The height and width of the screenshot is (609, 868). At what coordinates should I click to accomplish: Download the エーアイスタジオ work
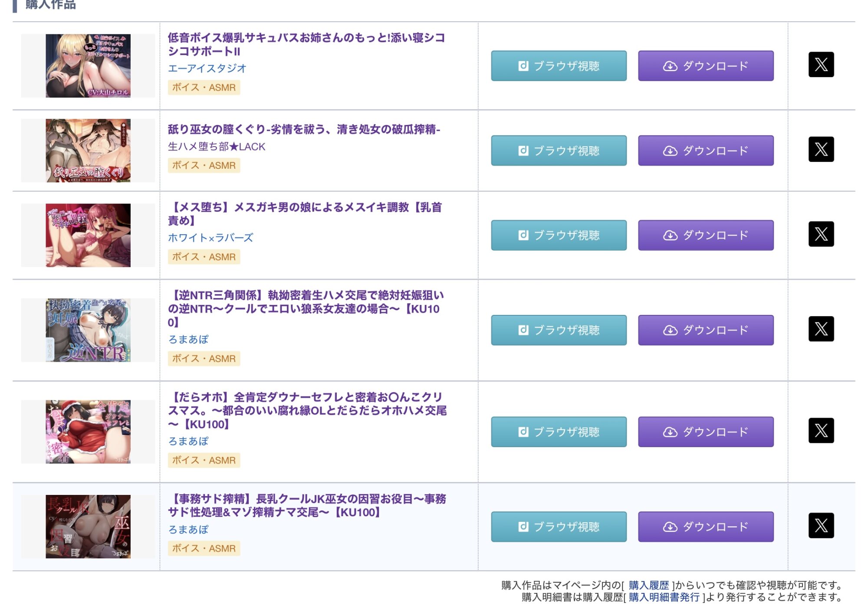click(705, 66)
